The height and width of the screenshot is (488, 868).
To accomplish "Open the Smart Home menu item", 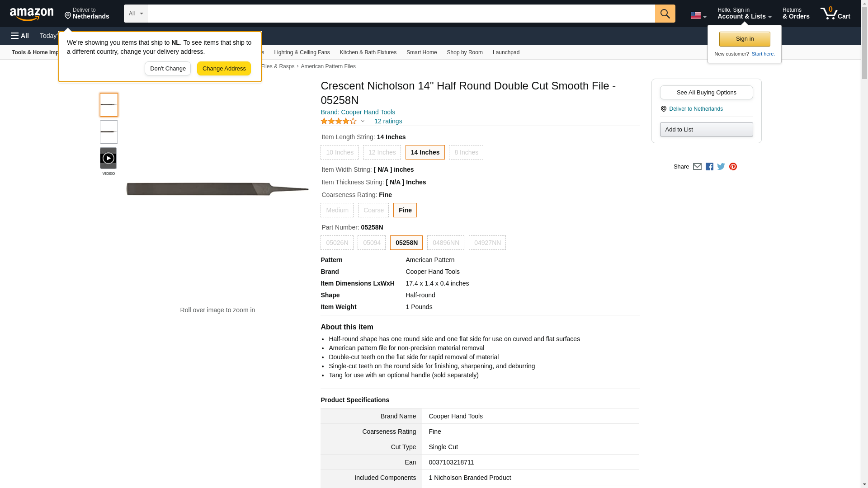I will [x=421, y=52].
